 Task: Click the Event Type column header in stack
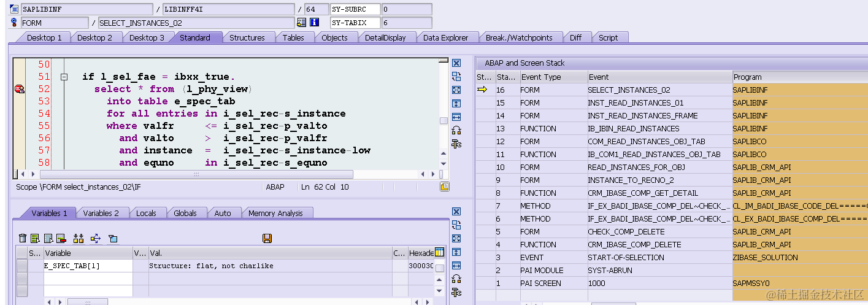click(x=553, y=77)
